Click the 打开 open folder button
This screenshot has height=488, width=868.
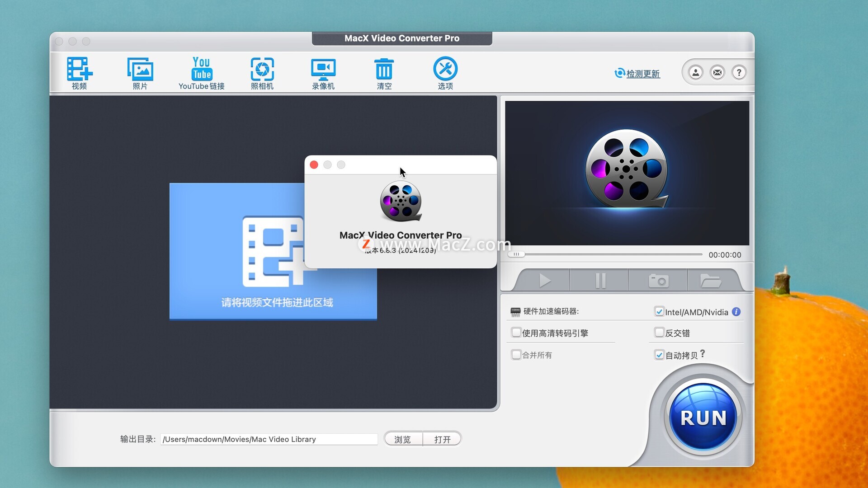tap(442, 439)
